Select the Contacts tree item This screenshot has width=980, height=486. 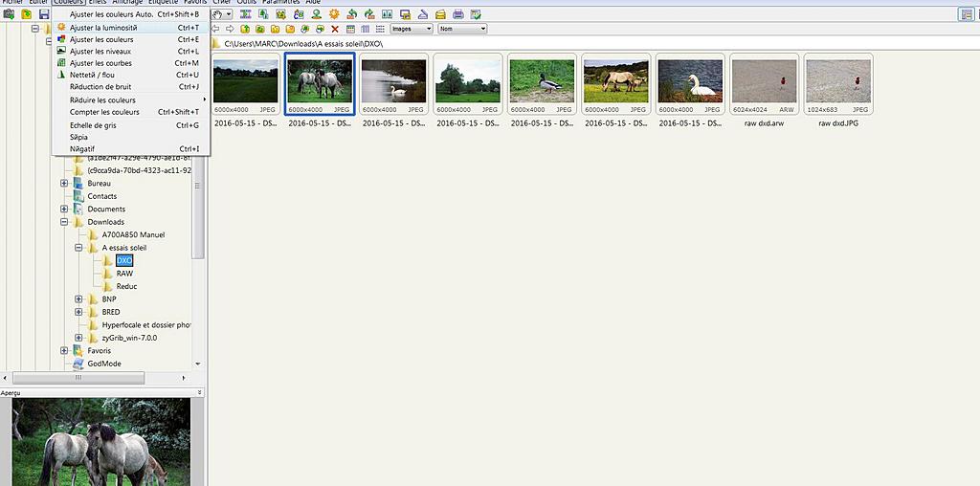[x=101, y=196]
